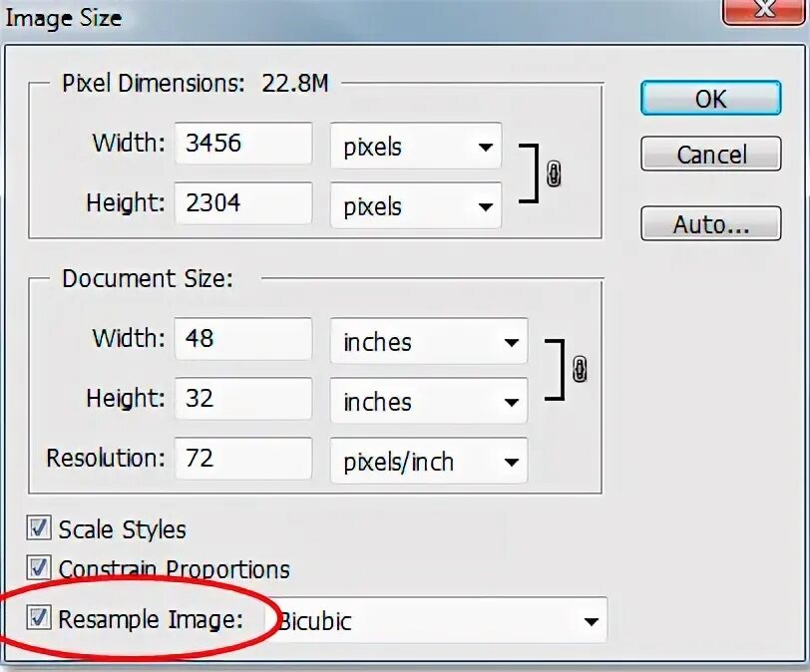Close the Image Size dialog

coord(764,10)
